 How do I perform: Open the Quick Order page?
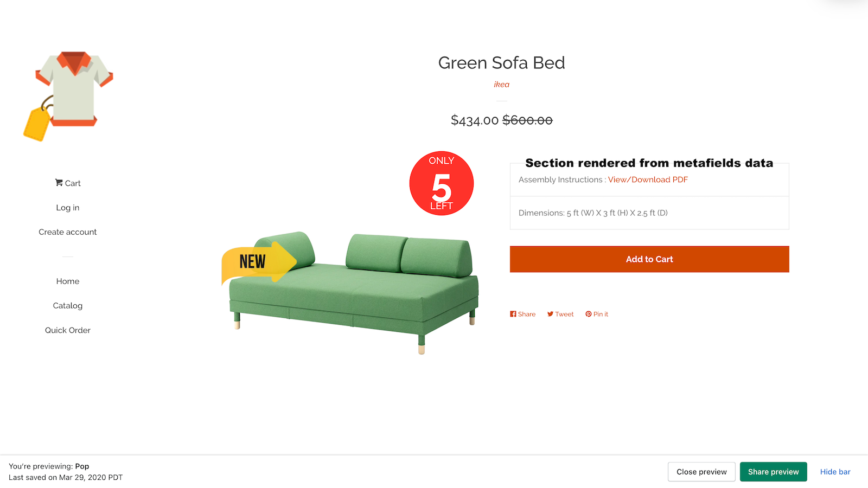[68, 330]
